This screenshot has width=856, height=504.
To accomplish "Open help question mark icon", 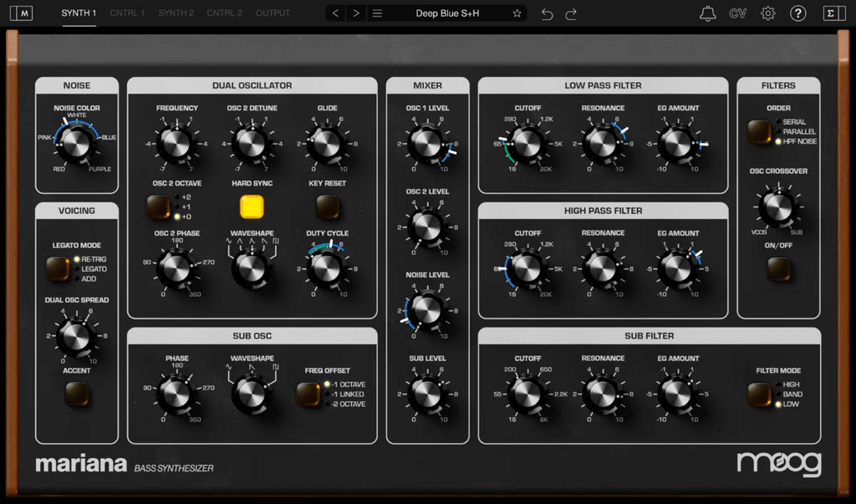I will point(798,13).
